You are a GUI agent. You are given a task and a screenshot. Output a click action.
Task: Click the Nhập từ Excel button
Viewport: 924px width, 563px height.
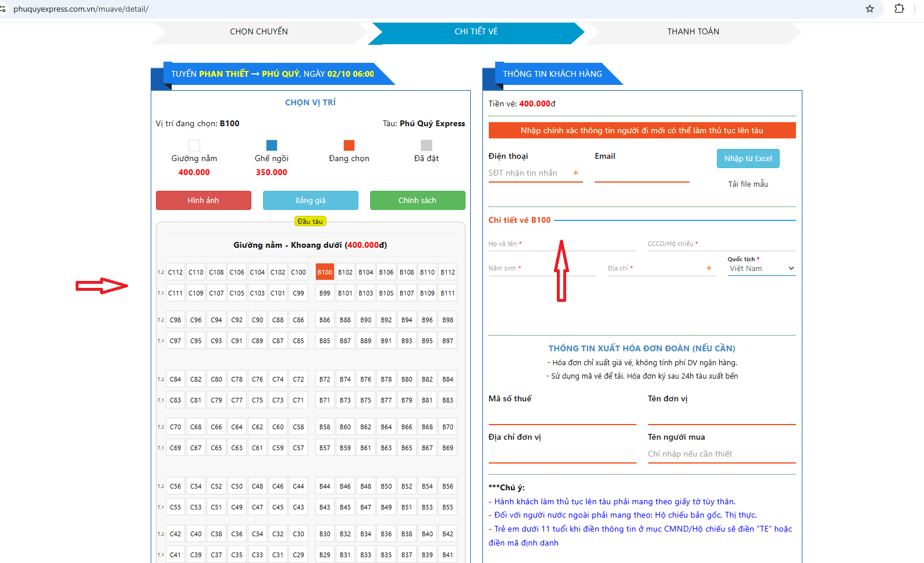[x=748, y=158]
